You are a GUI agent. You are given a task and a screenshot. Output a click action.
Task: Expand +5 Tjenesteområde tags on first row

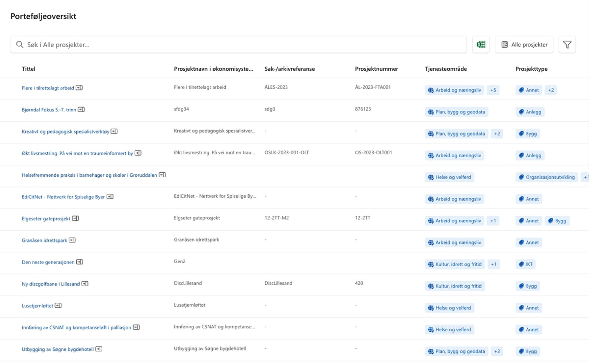tap(493, 90)
